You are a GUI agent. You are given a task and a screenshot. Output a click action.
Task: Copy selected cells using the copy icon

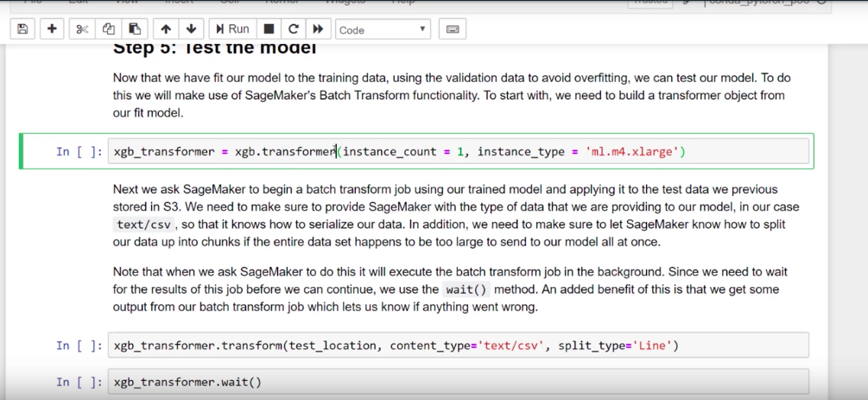[x=108, y=29]
